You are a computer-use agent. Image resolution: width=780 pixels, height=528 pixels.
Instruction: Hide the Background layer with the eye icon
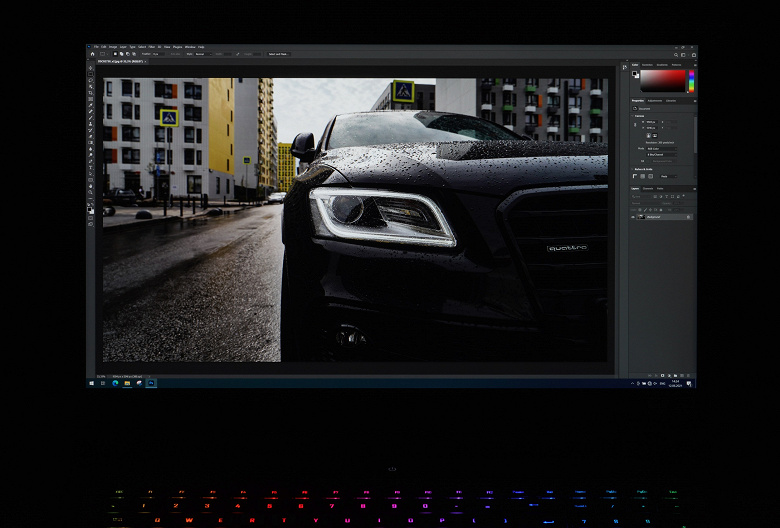(x=633, y=217)
